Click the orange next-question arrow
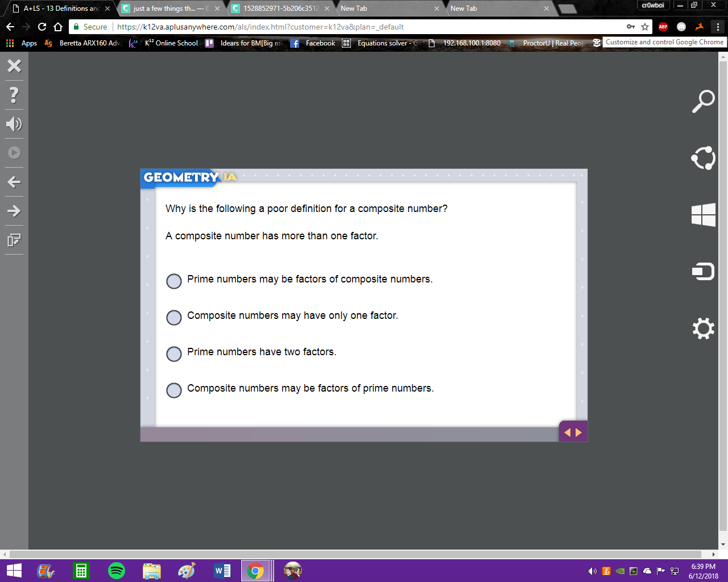Image resolution: width=728 pixels, height=582 pixels. pyautogui.click(x=579, y=433)
